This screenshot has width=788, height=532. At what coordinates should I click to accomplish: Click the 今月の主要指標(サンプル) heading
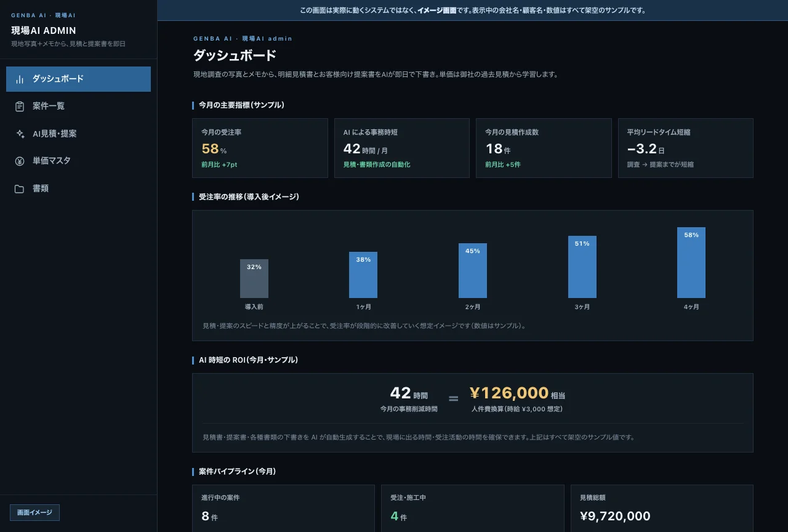(x=241, y=105)
